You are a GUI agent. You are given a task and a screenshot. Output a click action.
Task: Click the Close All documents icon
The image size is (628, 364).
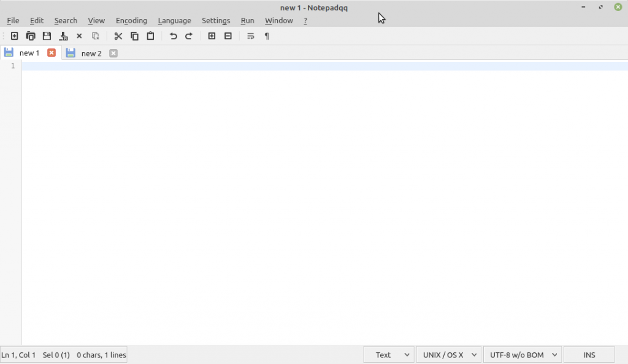[95, 36]
